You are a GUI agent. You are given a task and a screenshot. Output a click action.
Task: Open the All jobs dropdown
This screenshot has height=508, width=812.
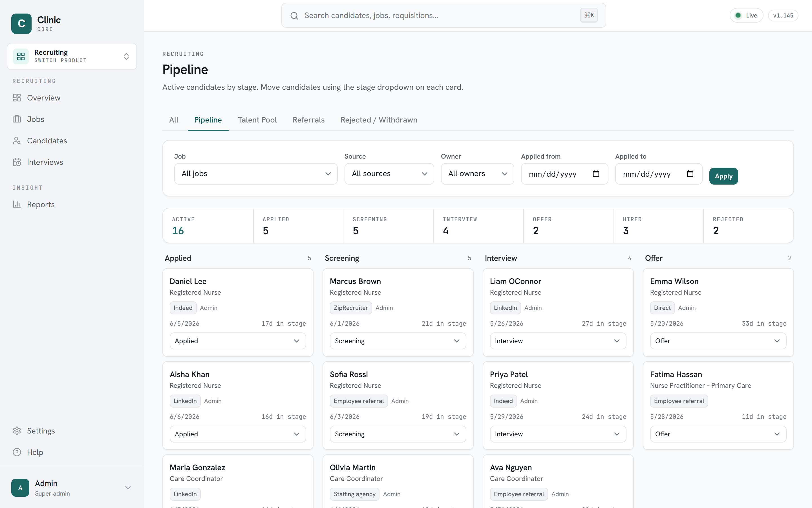pos(256,174)
